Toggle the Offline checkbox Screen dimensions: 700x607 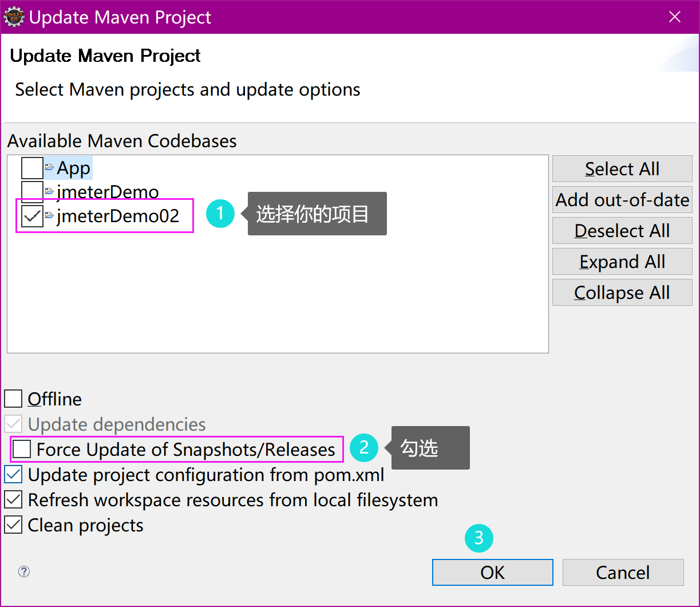[x=13, y=398]
